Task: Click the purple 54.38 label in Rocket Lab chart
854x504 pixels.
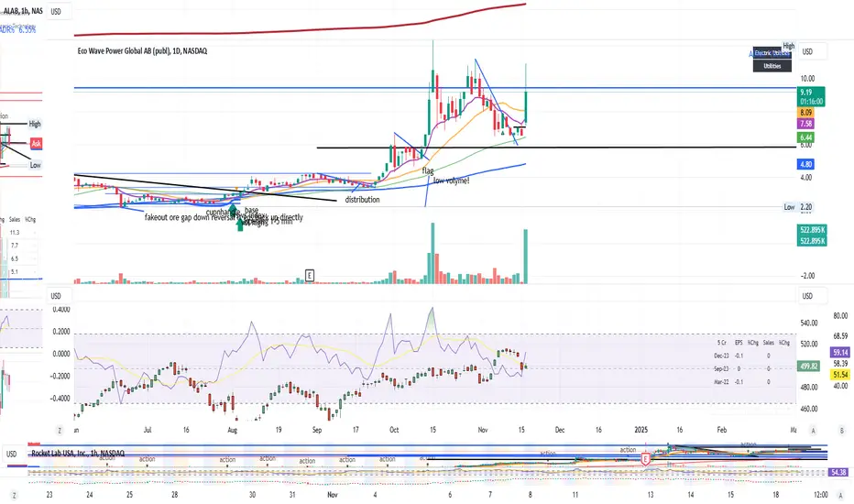Action: coord(838,472)
